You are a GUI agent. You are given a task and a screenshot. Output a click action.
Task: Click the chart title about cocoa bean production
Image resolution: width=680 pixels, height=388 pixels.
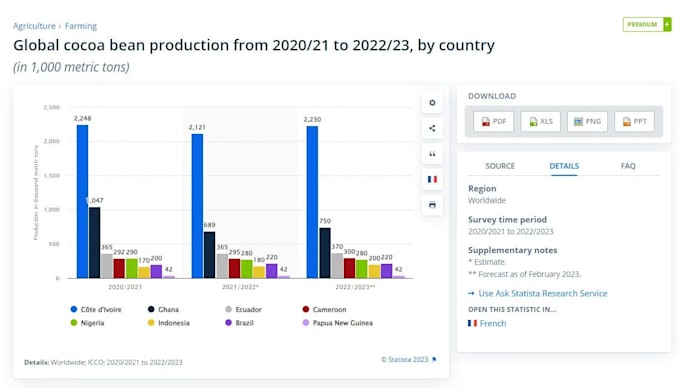pos(254,45)
